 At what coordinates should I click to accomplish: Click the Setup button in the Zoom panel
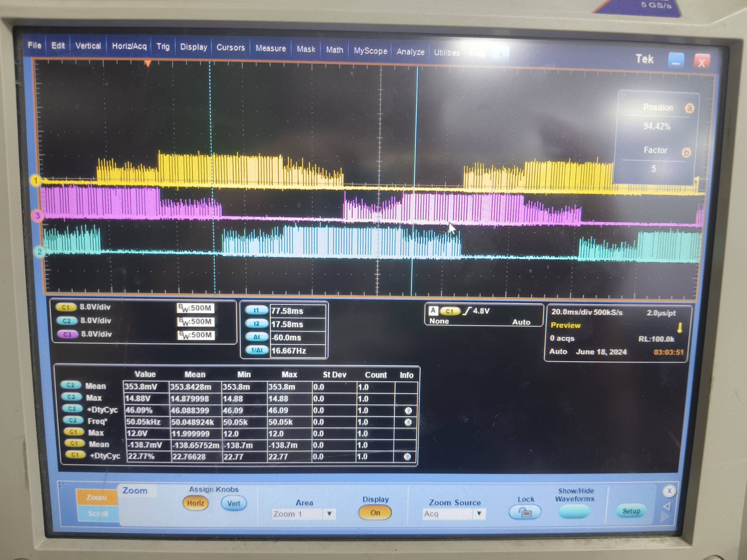(x=631, y=511)
